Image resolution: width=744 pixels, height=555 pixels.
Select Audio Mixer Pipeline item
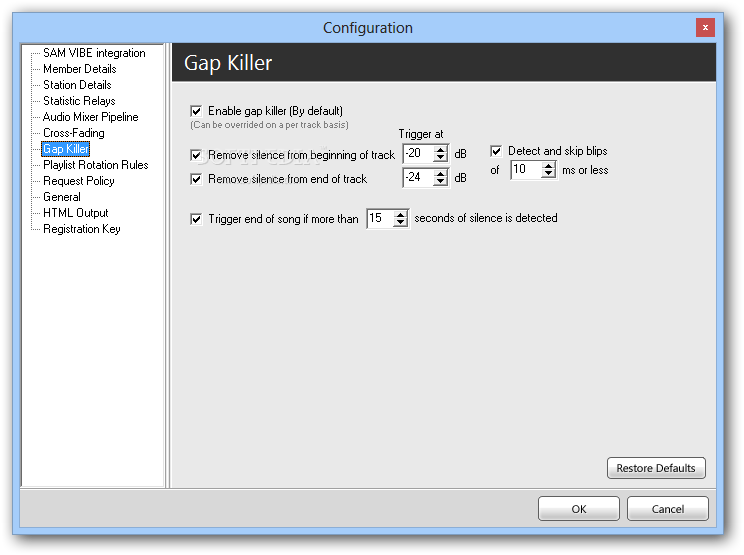pos(90,117)
